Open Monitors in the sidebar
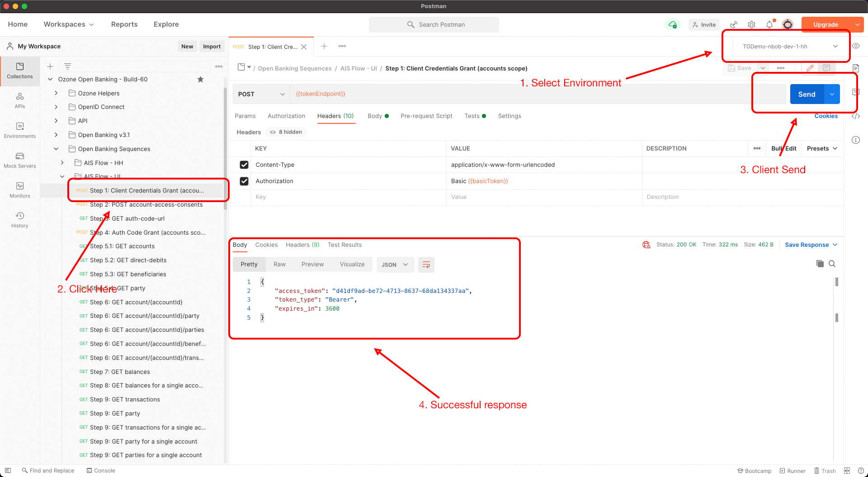 tap(20, 190)
